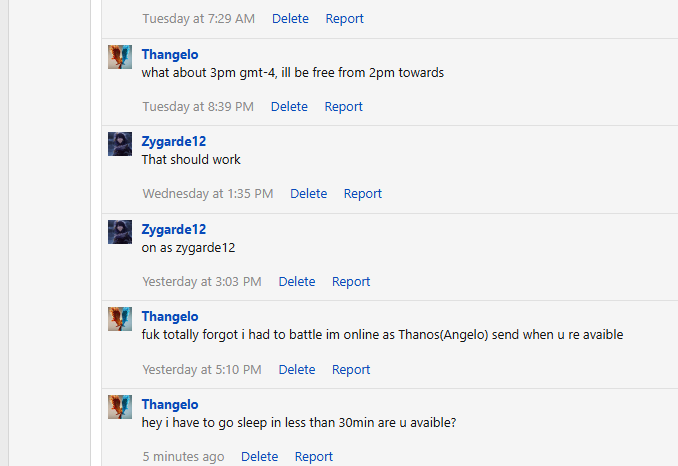Delete the Wednesday 1:35 PM message
Image resolution: width=678 pixels, height=466 pixels.
pos(308,194)
